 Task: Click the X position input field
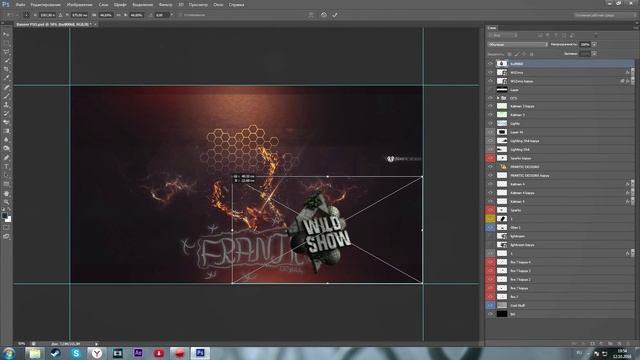click(x=47, y=15)
